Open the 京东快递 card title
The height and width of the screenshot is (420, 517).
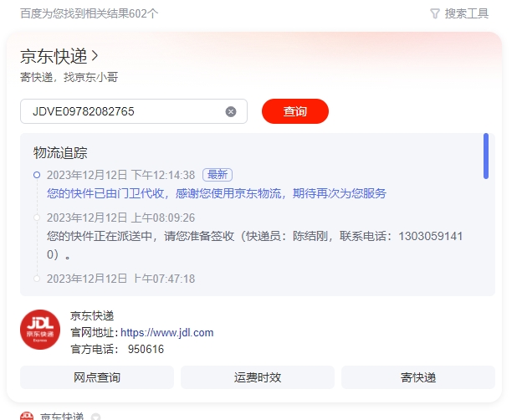[x=54, y=56]
